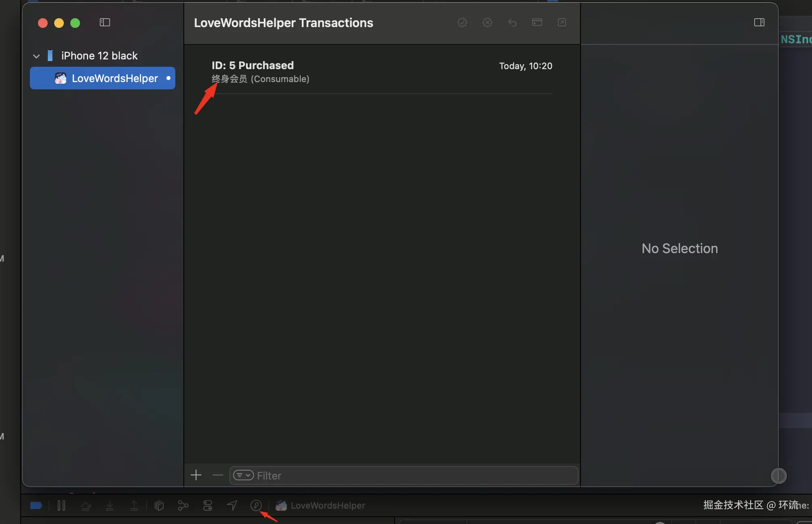The height and width of the screenshot is (524, 812).
Task: Toggle the right inspector panel
Action: pyautogui.click(x=759, y=23)
